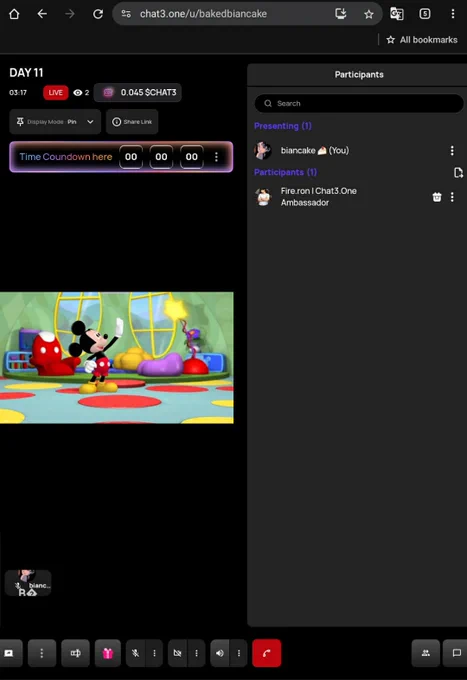Screen dimensions: 467x680
Task: Click the red LIVE badge
Action: pyautogui.click(x=56, y=92)
